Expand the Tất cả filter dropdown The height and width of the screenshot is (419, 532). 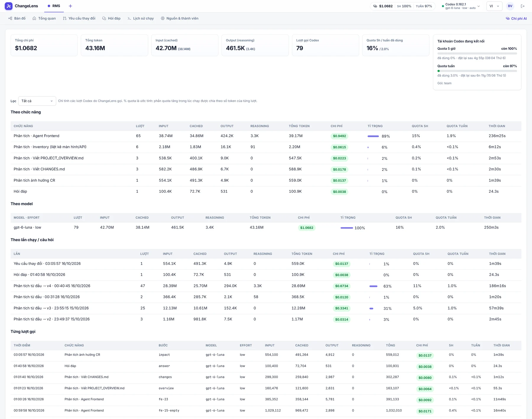click(x=37, y=101)
